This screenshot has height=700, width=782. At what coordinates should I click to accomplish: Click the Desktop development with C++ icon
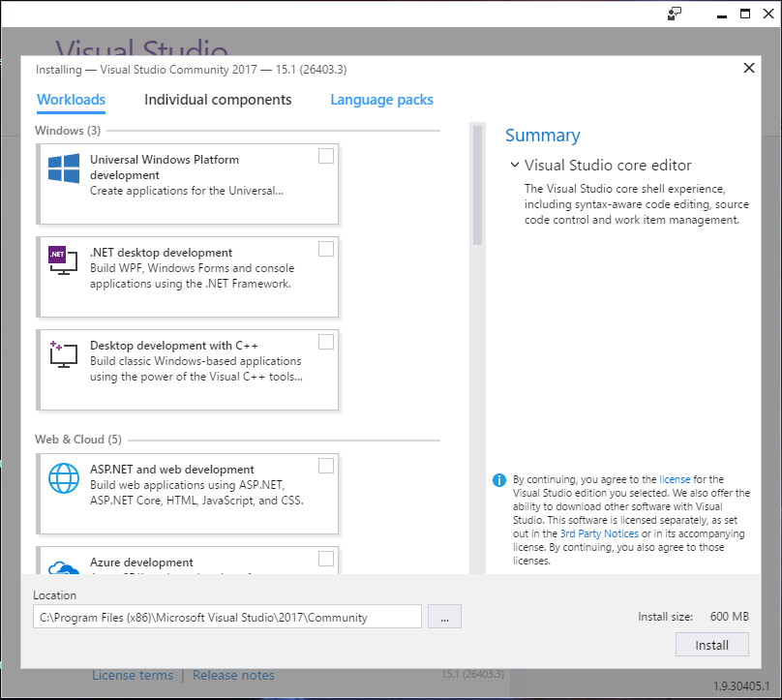coord(63,354)
